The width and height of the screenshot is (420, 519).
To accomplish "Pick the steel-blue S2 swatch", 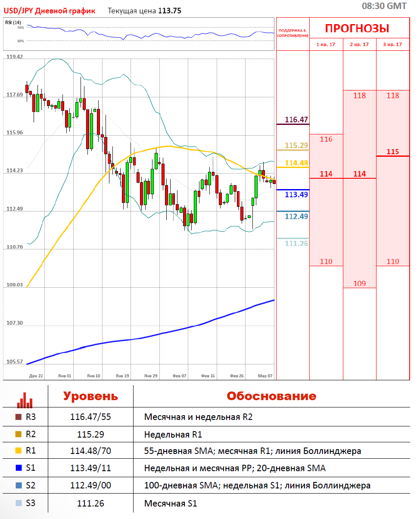I will [18, 485].
